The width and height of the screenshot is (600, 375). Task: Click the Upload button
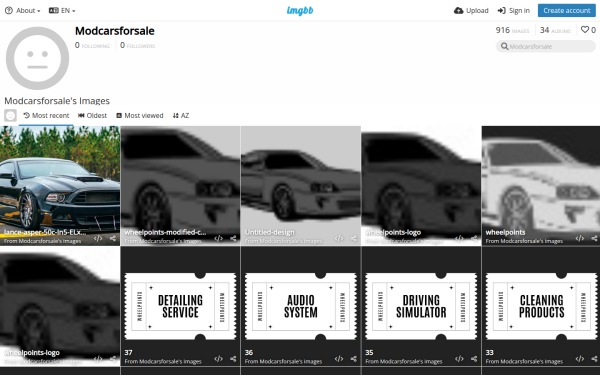click(x=471, y=11)
